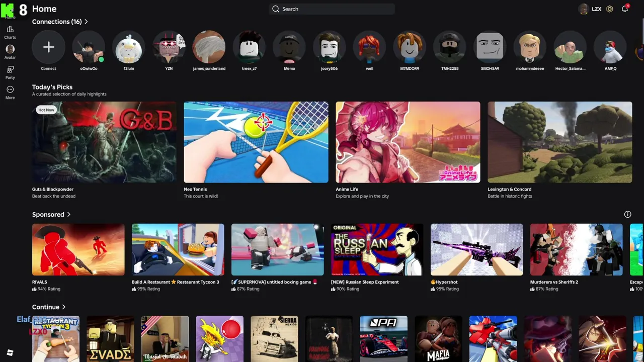Click the Connect plus button

pyautogui.click(x=48, y=47)
